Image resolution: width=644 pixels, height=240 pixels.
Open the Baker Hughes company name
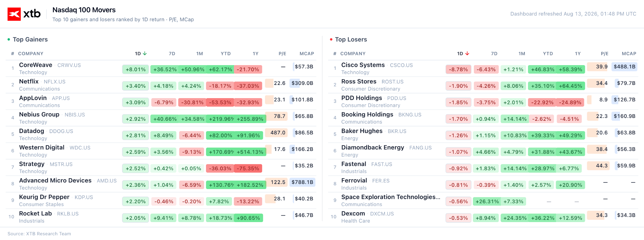click(x=362, y=131)
